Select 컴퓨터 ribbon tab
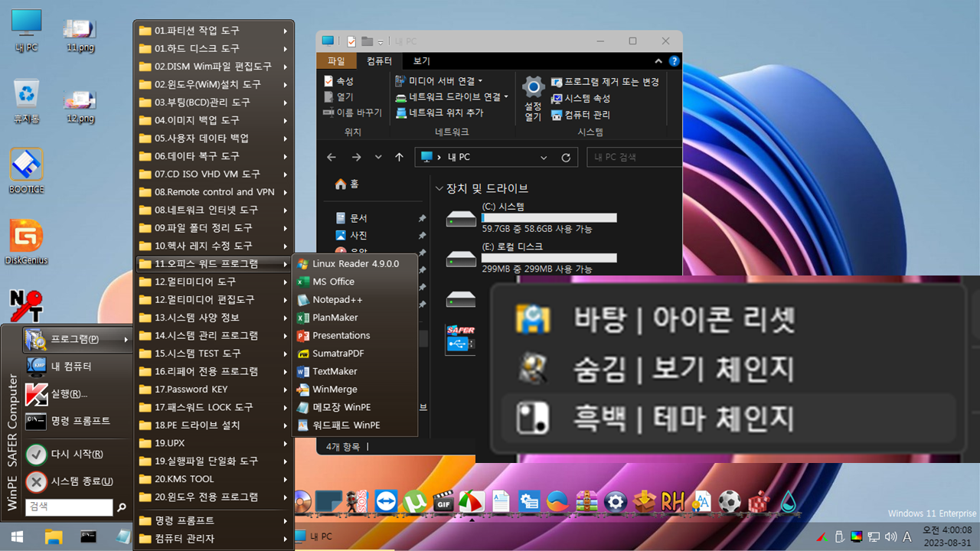Screen dimensions: 980x551 coord(379,61)
